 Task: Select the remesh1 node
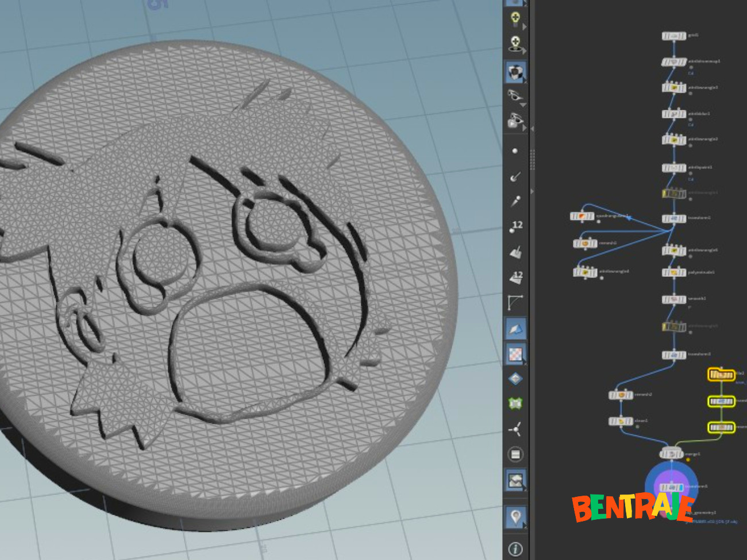[x=584, y=244]
